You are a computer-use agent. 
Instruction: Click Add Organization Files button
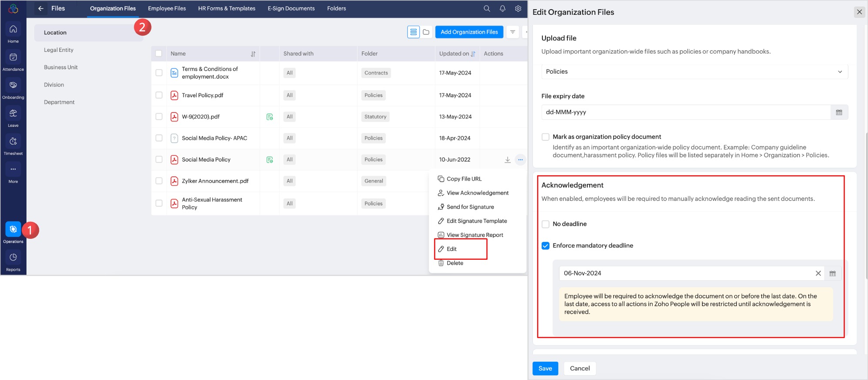469,32
